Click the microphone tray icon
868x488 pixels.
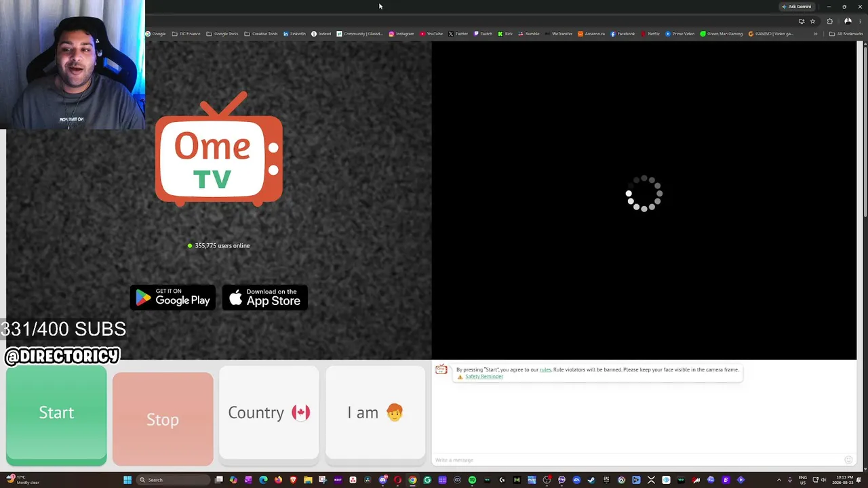pyautogui.click(x=790, y=480)
